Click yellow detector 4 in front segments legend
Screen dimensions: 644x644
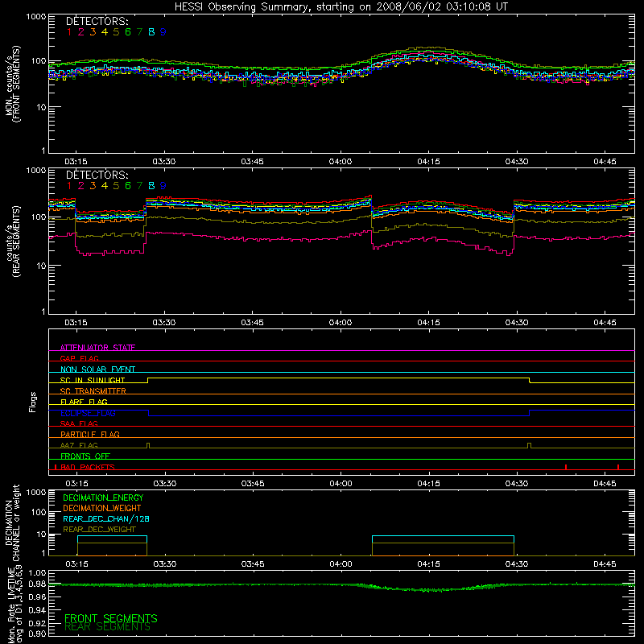coord(105,32)
